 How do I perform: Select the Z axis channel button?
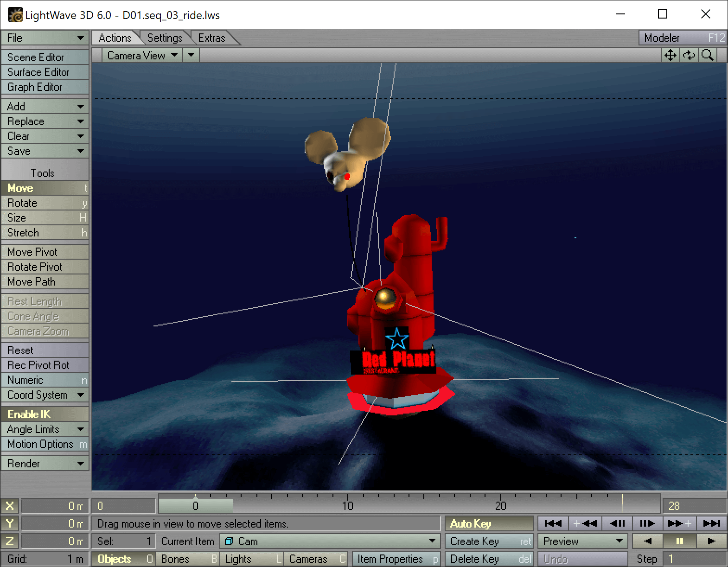coord(10,541)
